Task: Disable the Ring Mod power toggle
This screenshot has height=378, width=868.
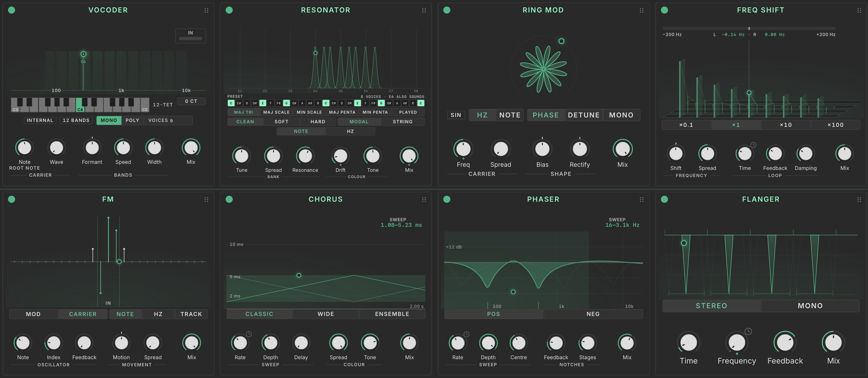Action: pyautogui.click(x=447, y=10)
